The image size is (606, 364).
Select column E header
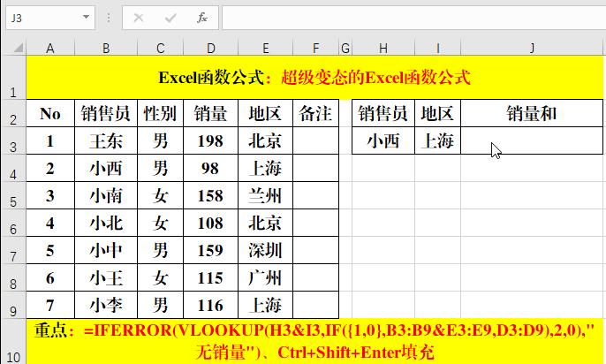pos(266,49)
